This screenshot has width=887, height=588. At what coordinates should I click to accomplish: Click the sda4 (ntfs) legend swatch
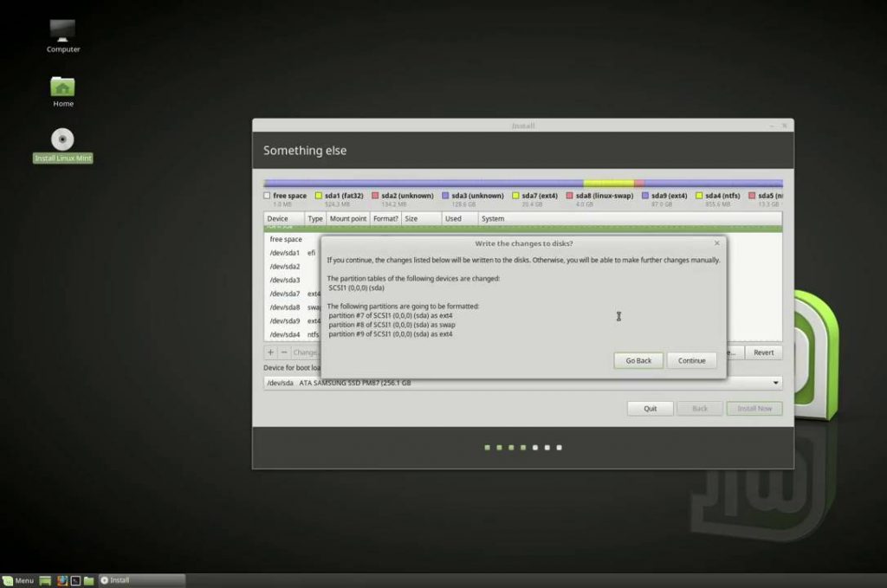click(699, 196)
